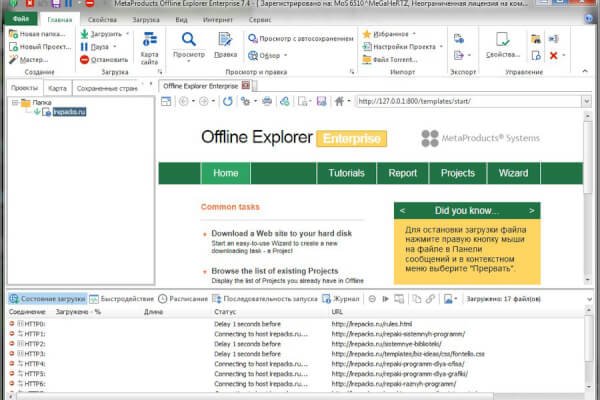Click save icon in browser toolbar
600x400 pixels.
(x=321, y=101)
